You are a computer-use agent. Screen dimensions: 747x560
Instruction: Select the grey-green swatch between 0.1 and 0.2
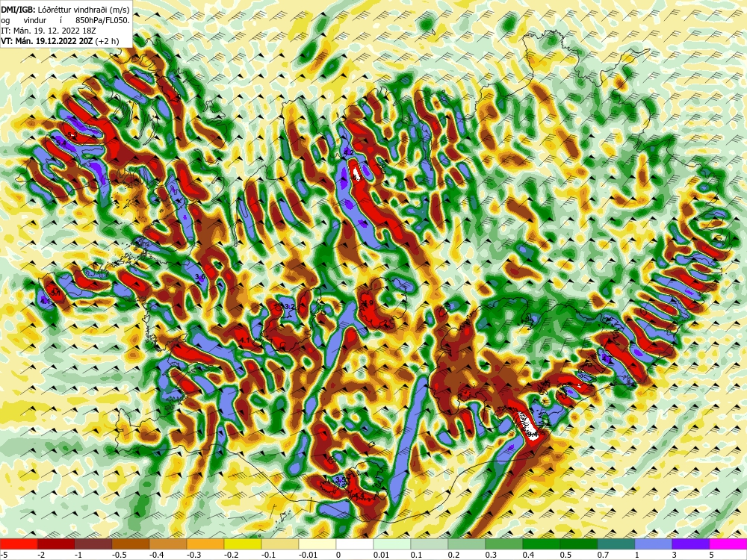(x=430, y=544)
